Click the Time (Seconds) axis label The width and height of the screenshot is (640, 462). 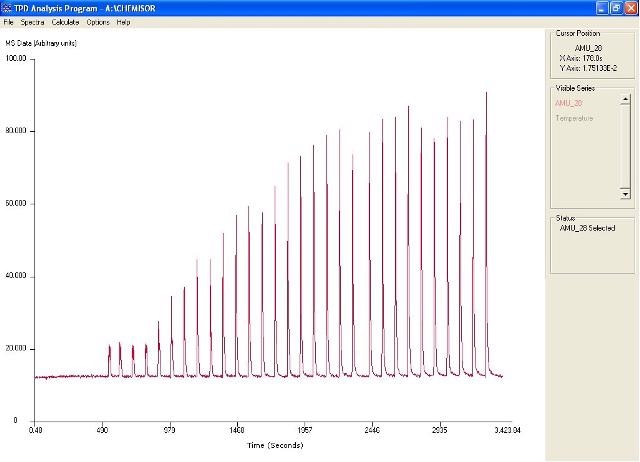pos(275,445)
